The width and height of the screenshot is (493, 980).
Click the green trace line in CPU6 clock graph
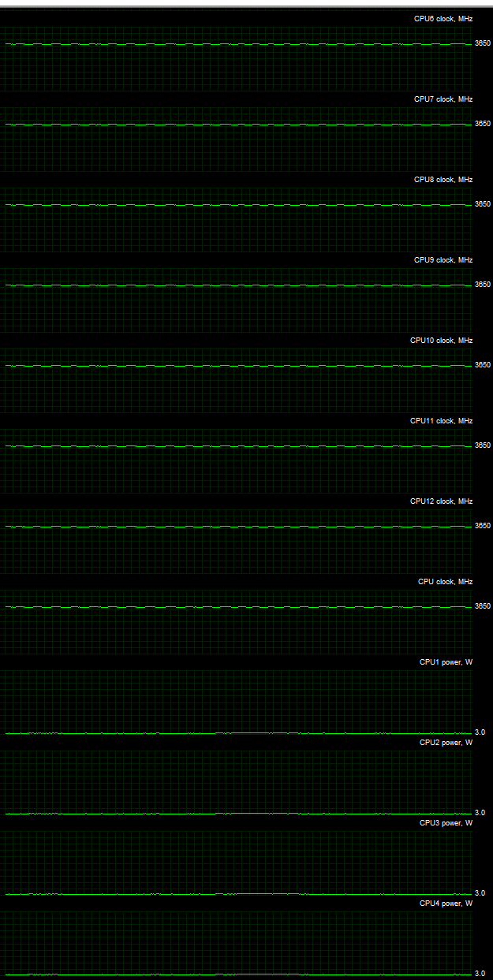point(237,44)
